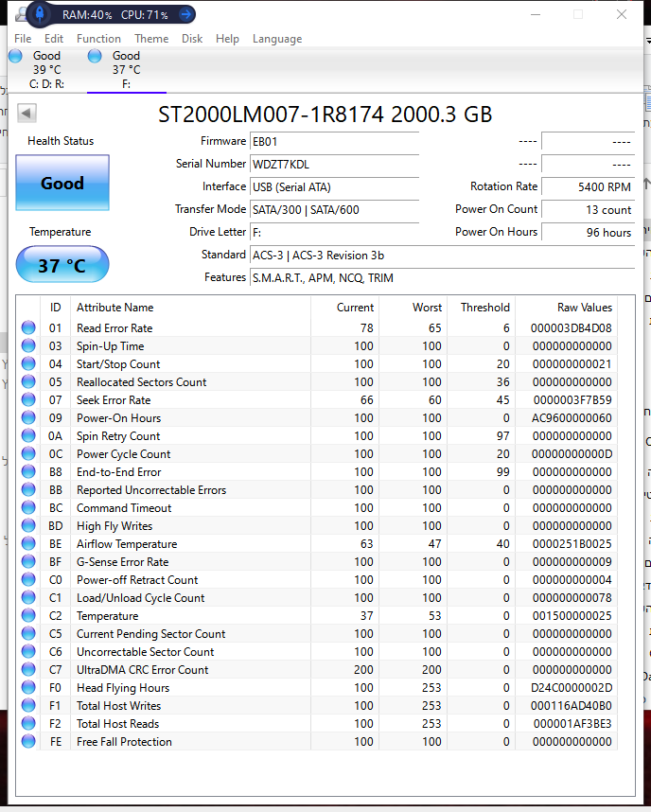Viewport: 651px width, 812px height.
Task: Click status orb for Current Pending Sector Count
Action: (x=28, y=633)
